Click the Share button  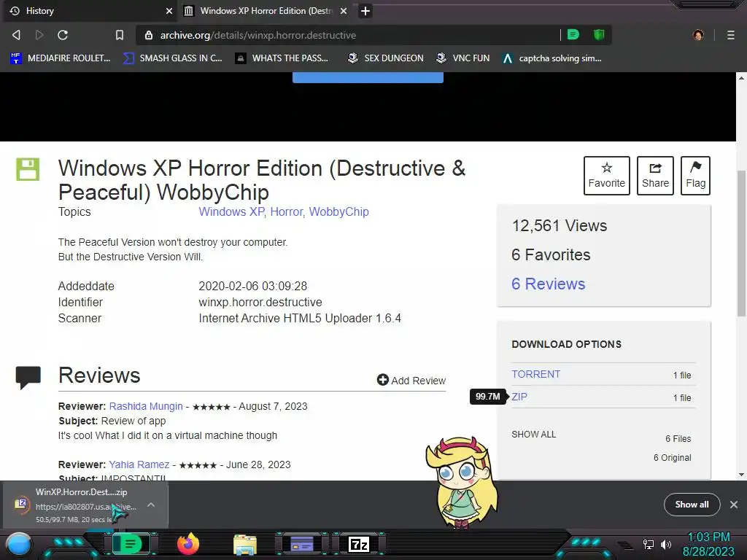point(655,176)
